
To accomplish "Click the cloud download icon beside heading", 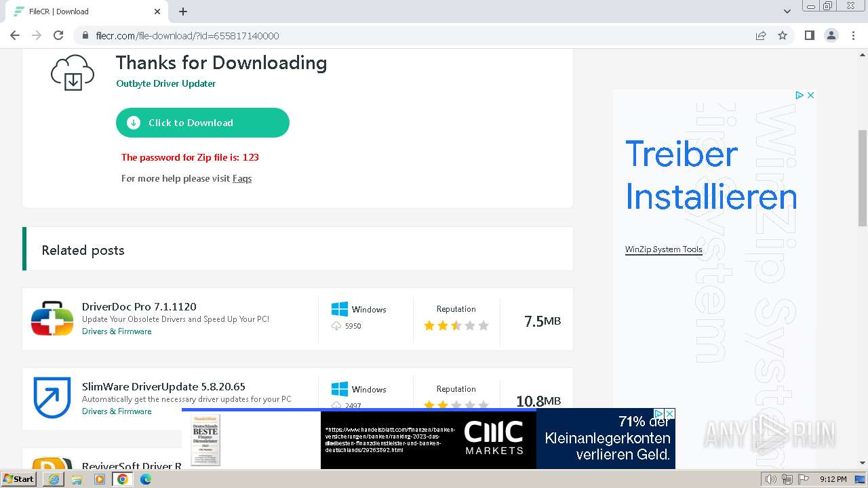I will pyautogui.click(x=73, y=72).
